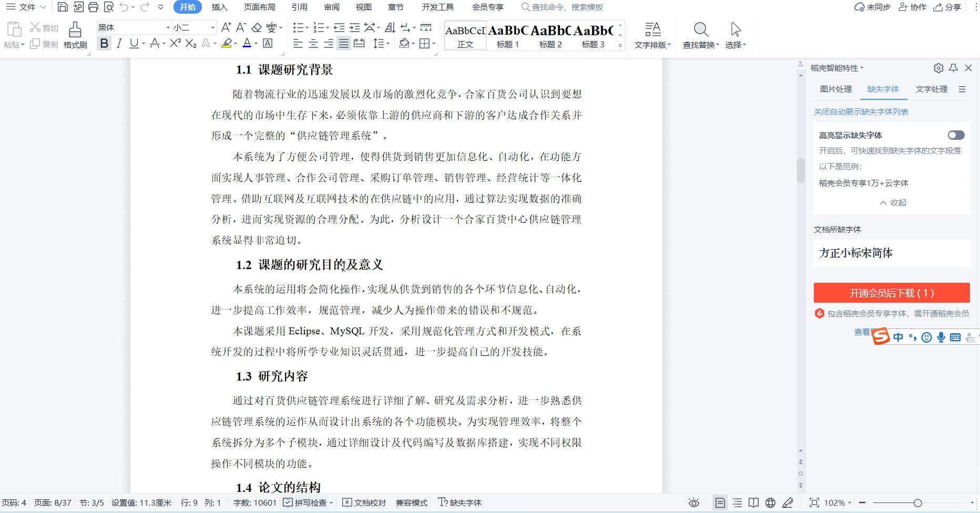Select justify alignment icon

pos(343,44)
